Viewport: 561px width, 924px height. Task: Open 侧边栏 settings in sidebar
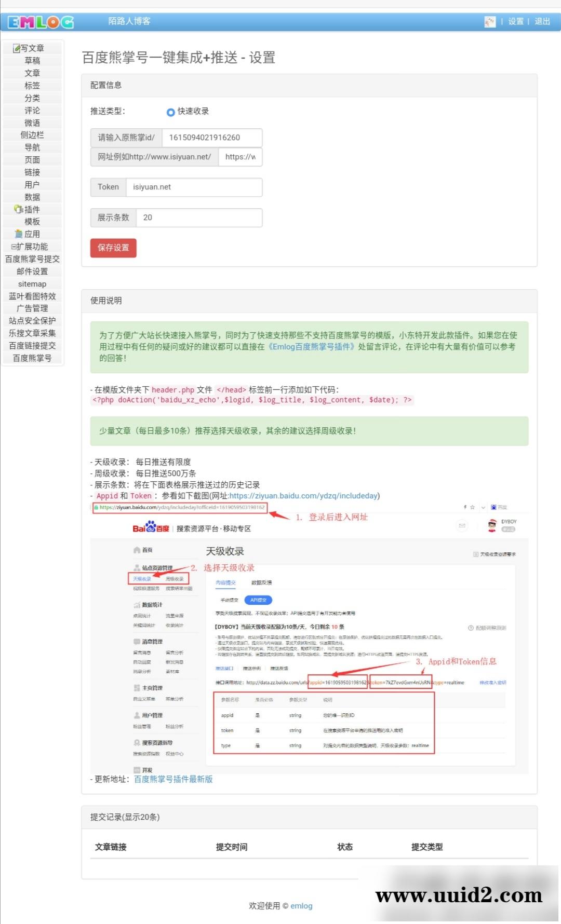(x=32, y=135)
